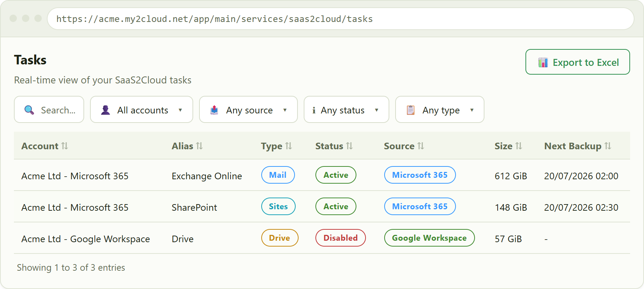Click the Sites type badge

point(278,206)
